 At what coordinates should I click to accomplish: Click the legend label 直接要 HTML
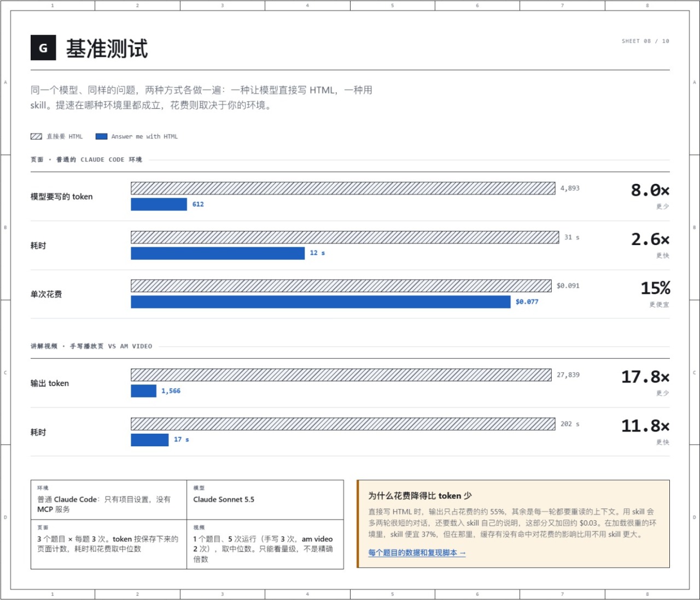65,137
